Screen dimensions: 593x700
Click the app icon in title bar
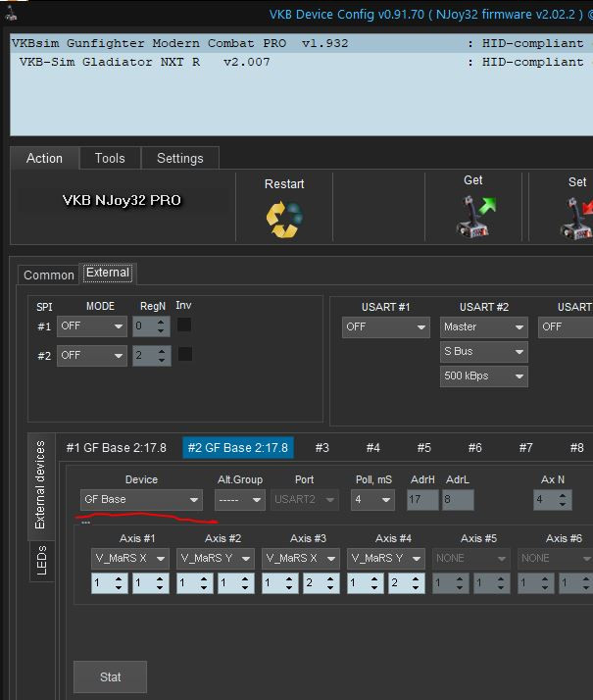point(10,14)
